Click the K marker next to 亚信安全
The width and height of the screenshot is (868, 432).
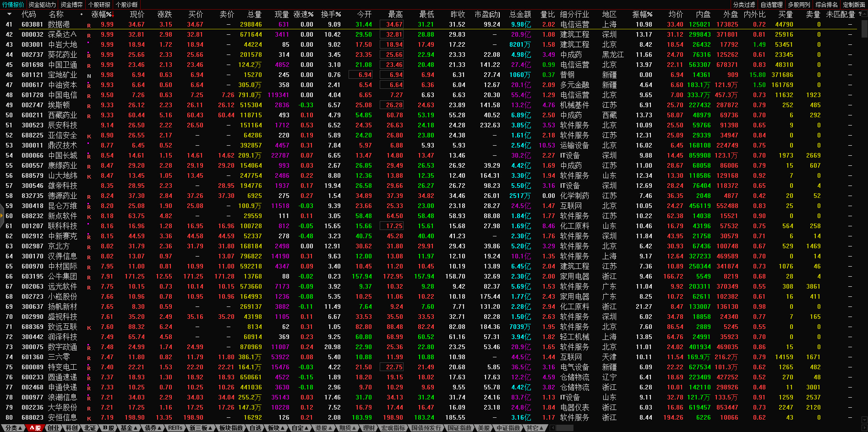tap(89, 136)
